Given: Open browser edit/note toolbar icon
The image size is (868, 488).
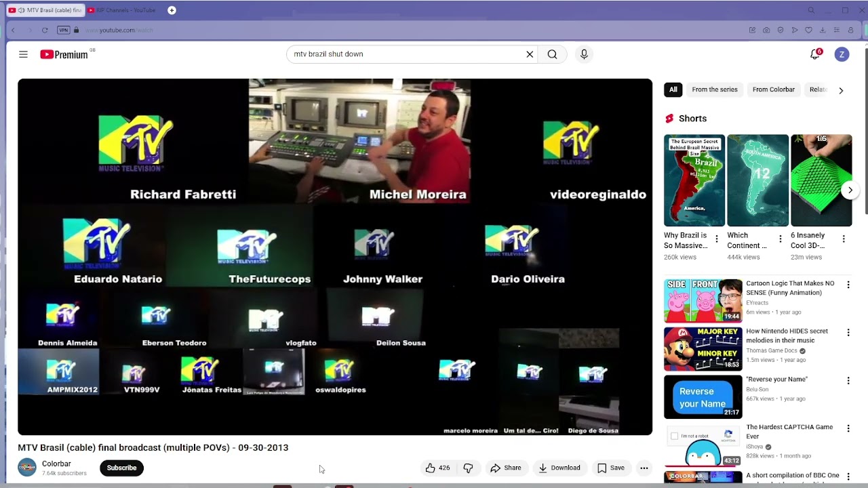Looking at the screenshot, I should pyautogui.click(x=752, y=30).
